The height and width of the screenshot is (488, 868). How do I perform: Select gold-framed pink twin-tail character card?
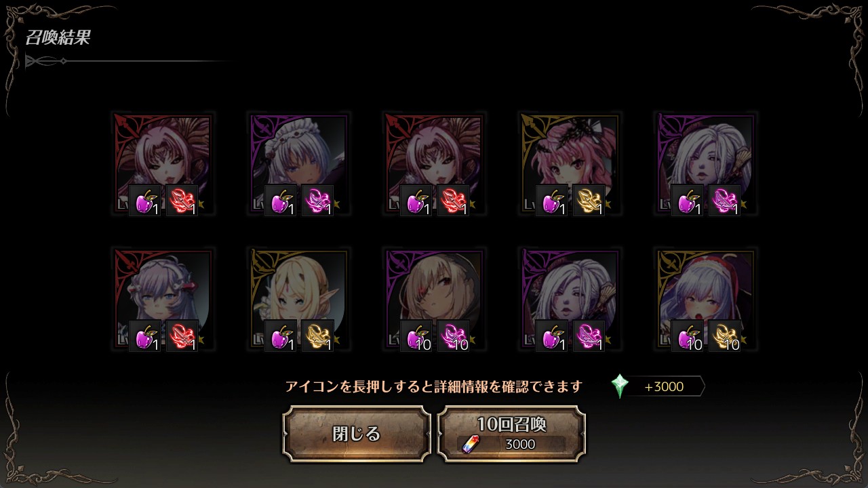click(x=570, y=164)
